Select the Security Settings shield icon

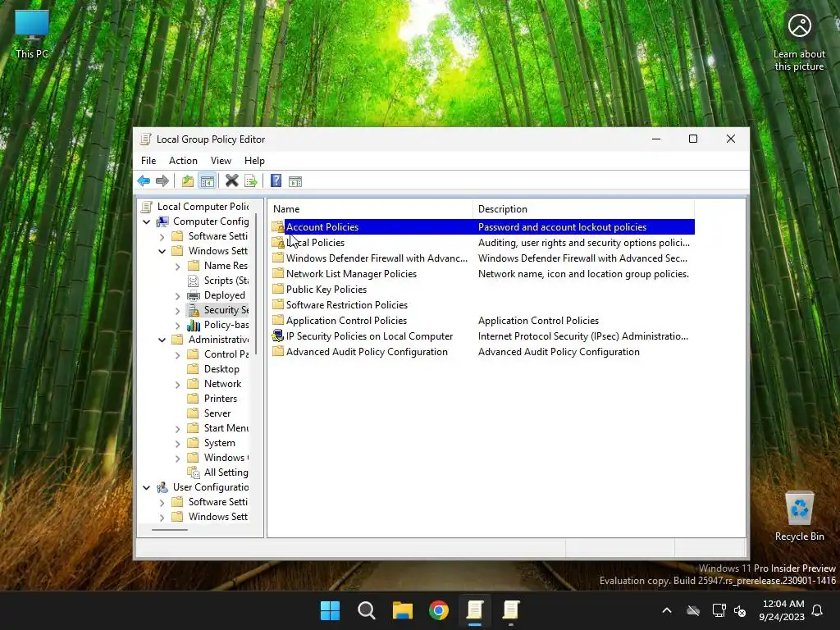[194, 310]
